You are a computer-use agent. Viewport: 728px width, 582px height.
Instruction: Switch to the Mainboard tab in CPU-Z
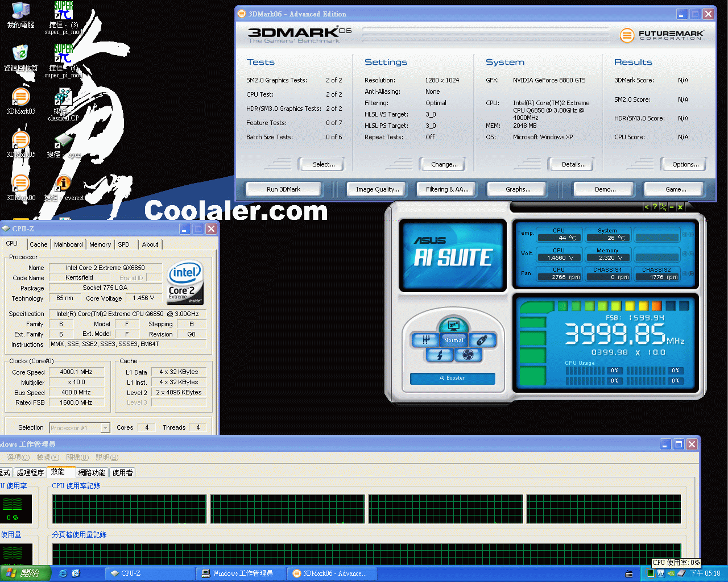pyautogui.click(x=68, y=244)
